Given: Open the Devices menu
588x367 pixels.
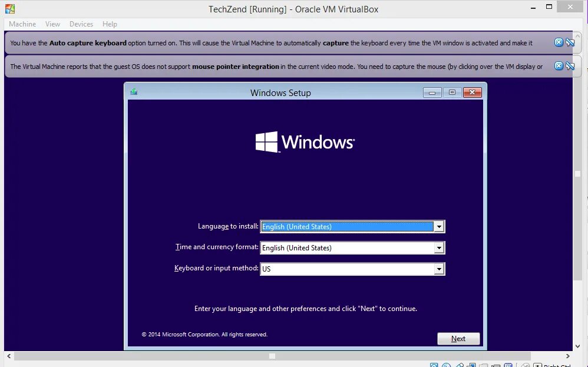Looking at the screenshot, I should coord(81,24).
